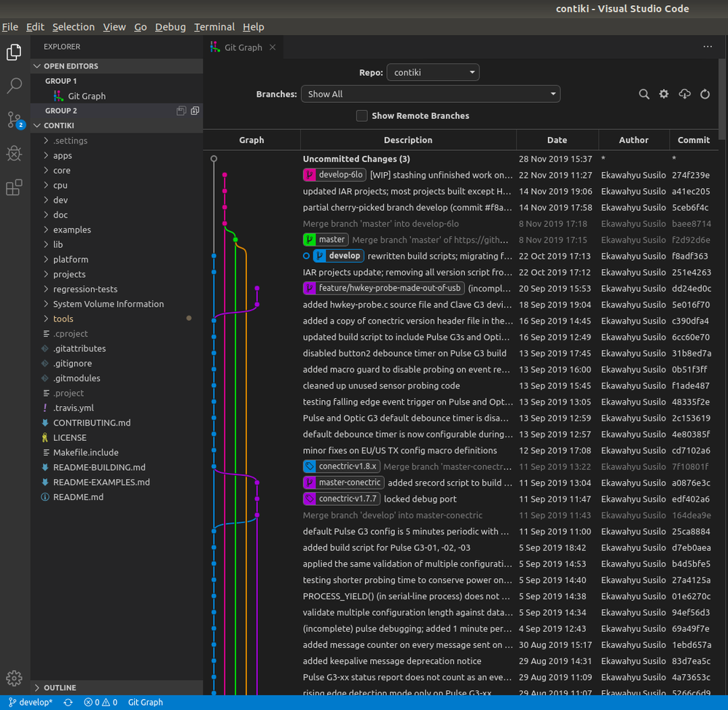Open the search commits icon in Git Graph
Viewport: 728px width, 710px height.
(644, 94)
